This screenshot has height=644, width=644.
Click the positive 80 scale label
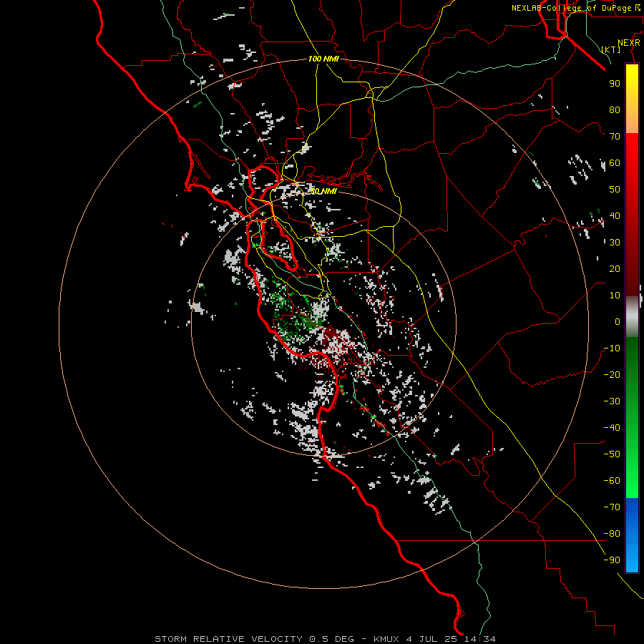point(615,109)
